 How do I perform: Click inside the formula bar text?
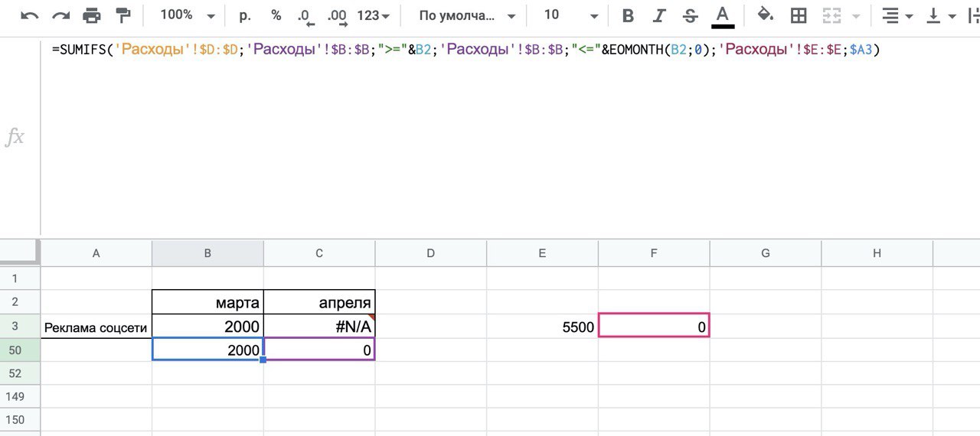coord(466,50)
